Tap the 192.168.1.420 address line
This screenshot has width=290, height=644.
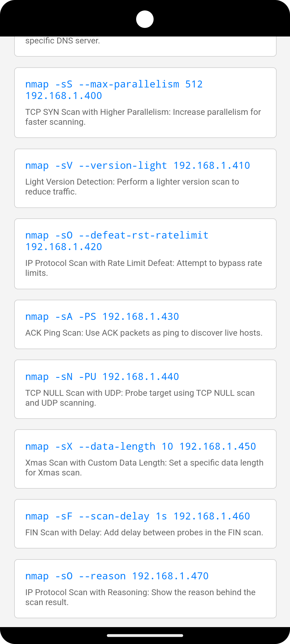click(64, 247)
